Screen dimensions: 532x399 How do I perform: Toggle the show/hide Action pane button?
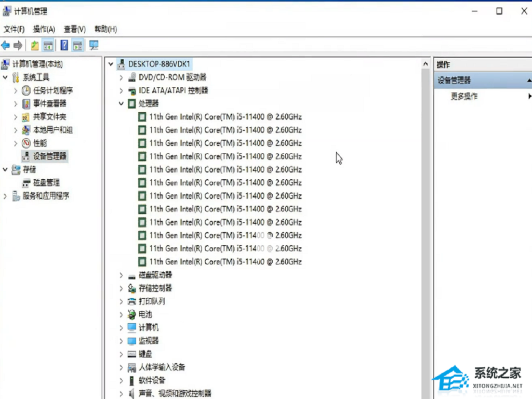click(77, 45)
